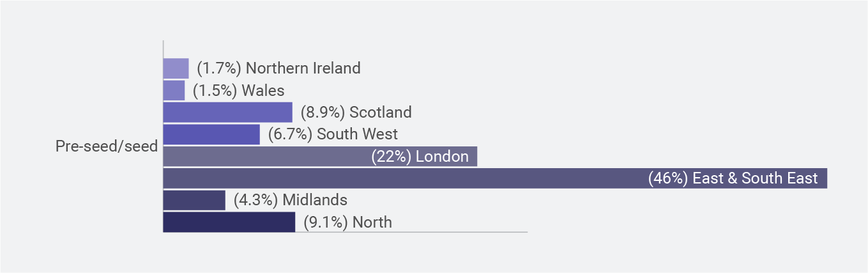Click the Northern Ireland bar

[176, 68]
